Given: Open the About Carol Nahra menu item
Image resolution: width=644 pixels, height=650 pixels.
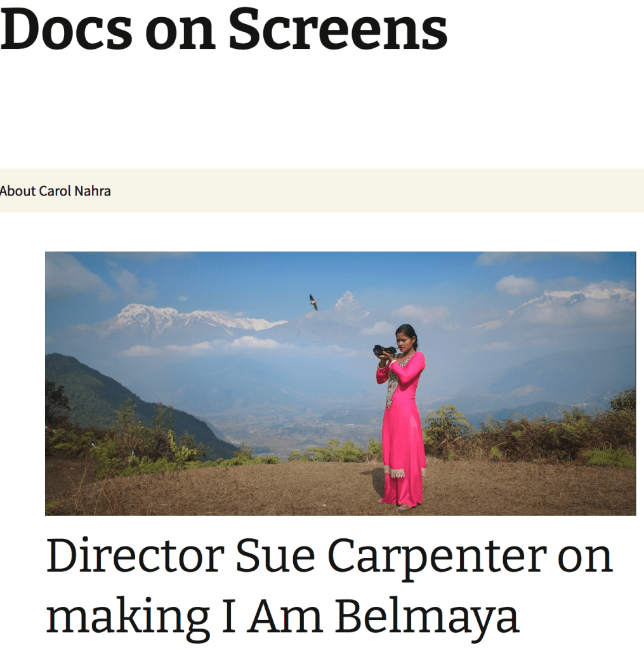Looking at the screenshot, I should (55, 190).
